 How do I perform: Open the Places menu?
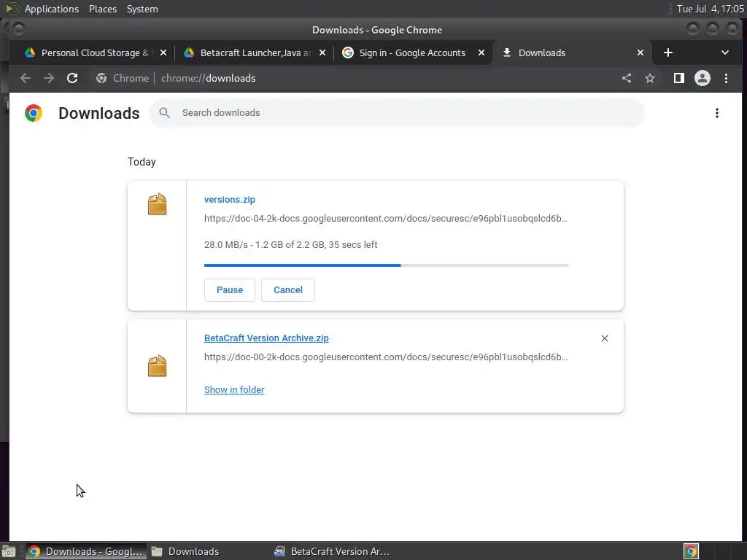102,9
